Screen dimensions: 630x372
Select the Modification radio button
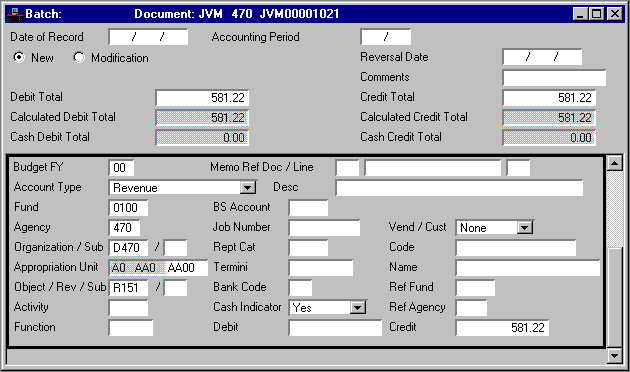(x=79, y=57)
